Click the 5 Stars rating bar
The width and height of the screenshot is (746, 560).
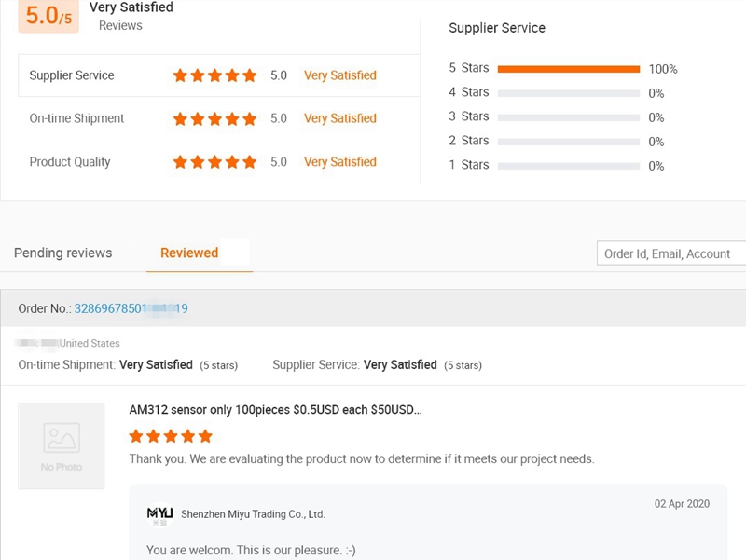tap(568, 69)
